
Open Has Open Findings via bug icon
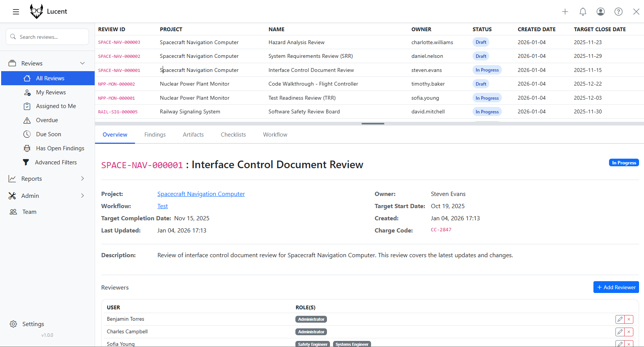27,148
